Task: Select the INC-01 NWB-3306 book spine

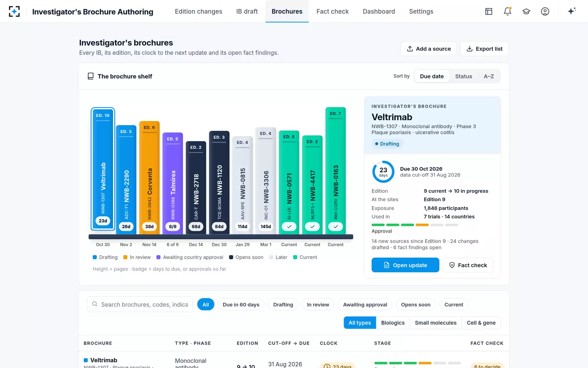Action: coord(266,180)
